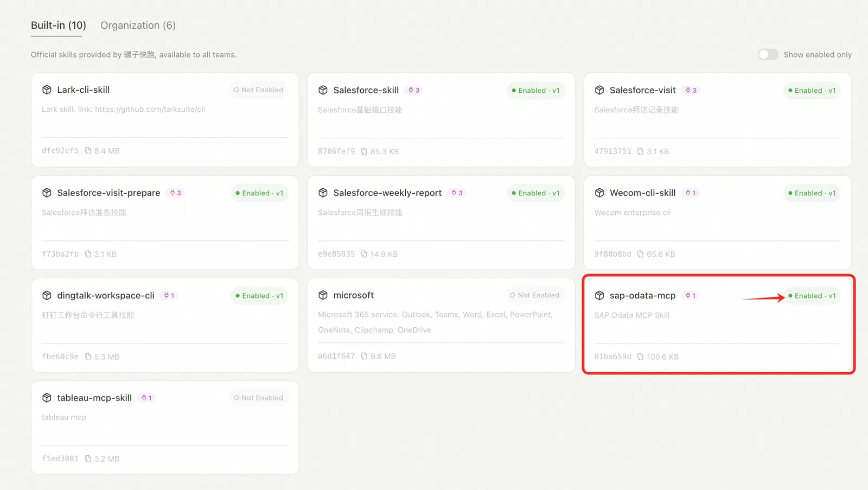Click the hash 01ba659d
Image resolution: width=868 pixels, height=490 pixels.
pos(612,357)
